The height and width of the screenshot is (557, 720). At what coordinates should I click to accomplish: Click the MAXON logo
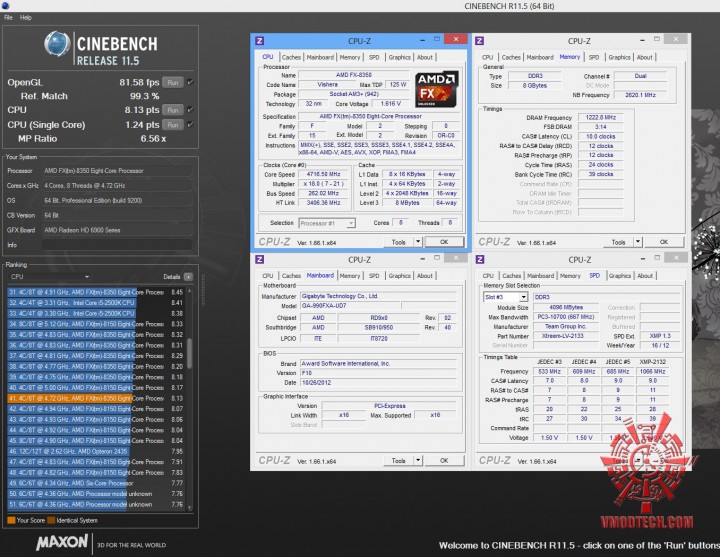[x=62, y=542]
